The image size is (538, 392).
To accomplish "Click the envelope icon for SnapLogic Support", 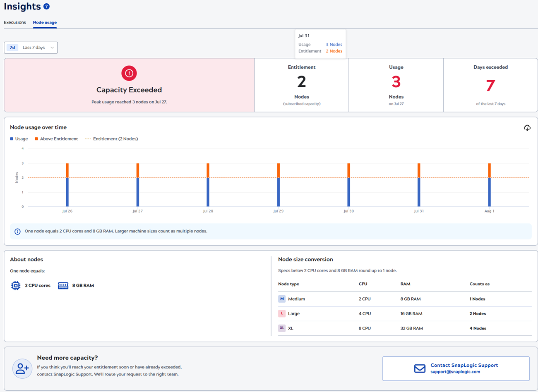I will [x=420, y=368].
